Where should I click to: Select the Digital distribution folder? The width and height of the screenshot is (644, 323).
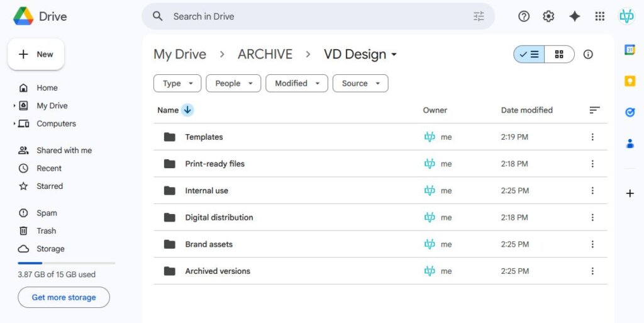(380, 217)
